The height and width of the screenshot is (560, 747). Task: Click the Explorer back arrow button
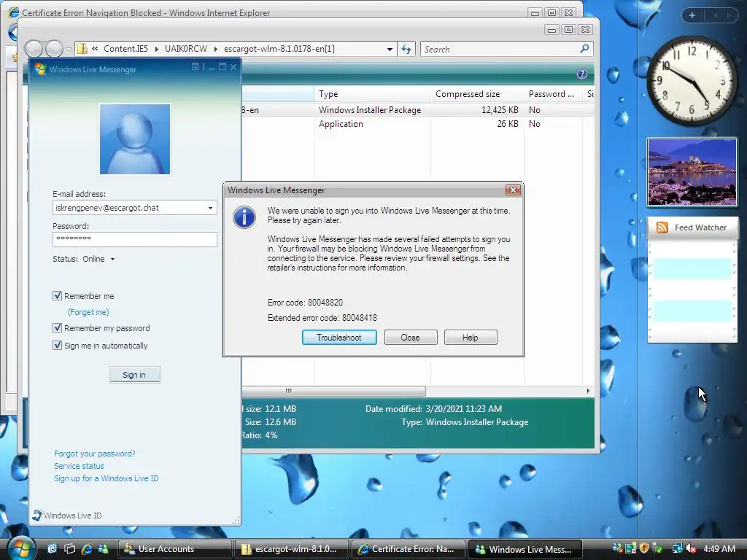pos(34,49)
